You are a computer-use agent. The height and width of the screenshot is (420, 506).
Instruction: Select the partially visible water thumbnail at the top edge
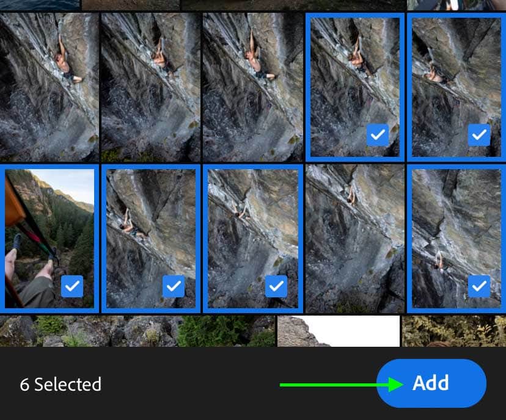[x=40, y=5]
